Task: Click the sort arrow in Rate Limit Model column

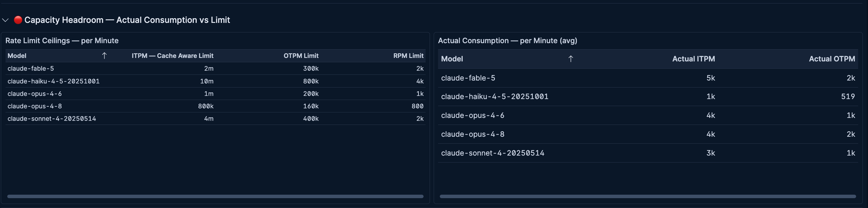Action: (x=104, y=56)
